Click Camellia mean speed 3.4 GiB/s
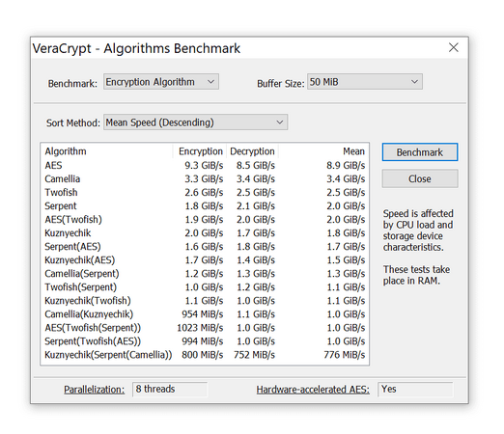This screenshot has height=434, width=504. coord(346,178)
